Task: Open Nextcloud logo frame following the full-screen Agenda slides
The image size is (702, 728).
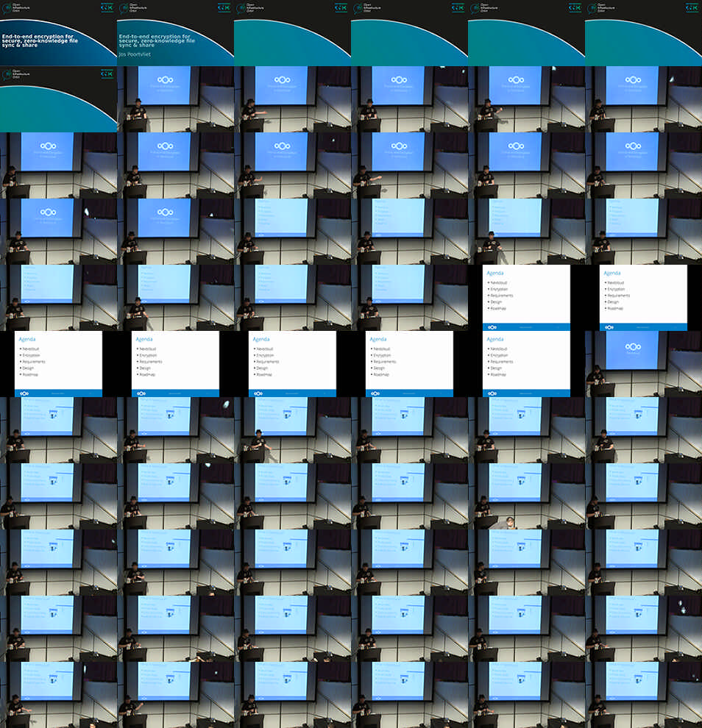Action: (643, 364)
